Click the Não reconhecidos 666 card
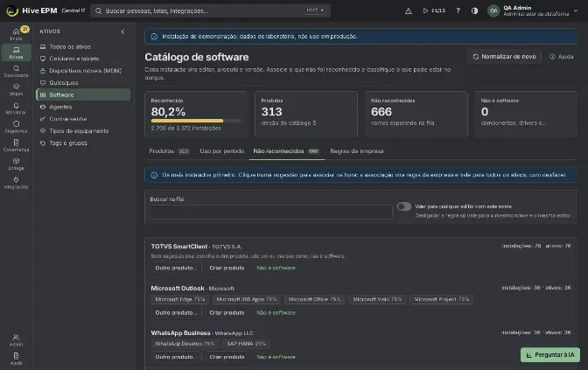The height and width of the screenshot is (370, 588). [x=416, y=114]
